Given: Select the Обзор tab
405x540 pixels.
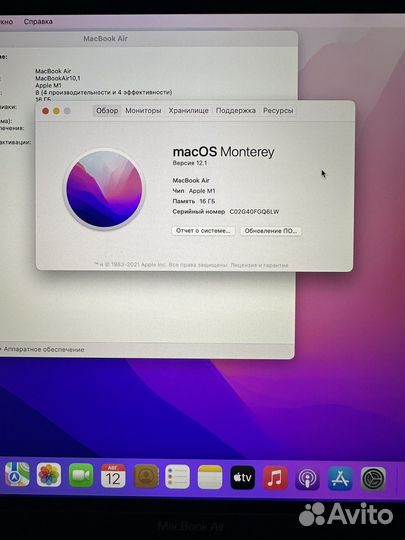Looking at the screenshot, I should coord(107,111).
